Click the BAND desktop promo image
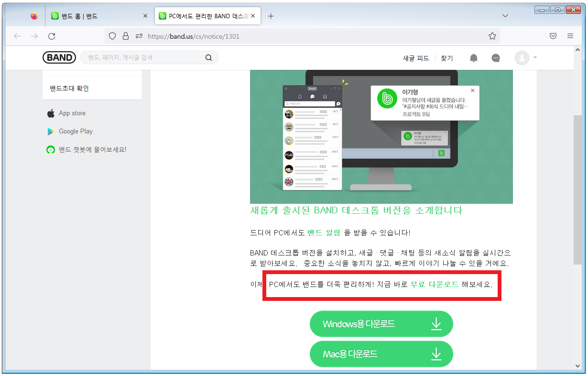Screen dimensions: 588x376 click(x=381, y=137)
